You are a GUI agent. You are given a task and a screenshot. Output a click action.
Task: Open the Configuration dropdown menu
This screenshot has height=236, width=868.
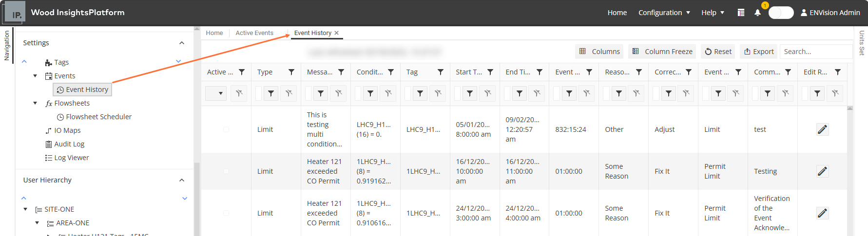tap(664, 13)
